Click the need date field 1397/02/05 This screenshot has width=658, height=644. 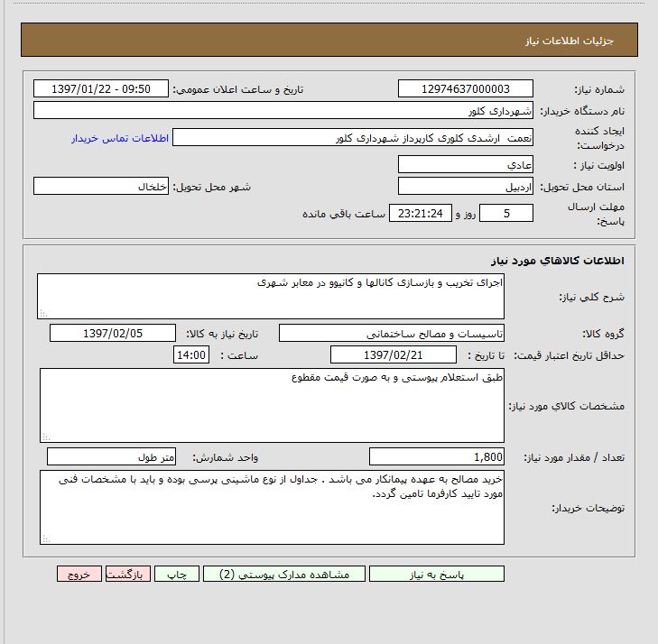(113, 333)
